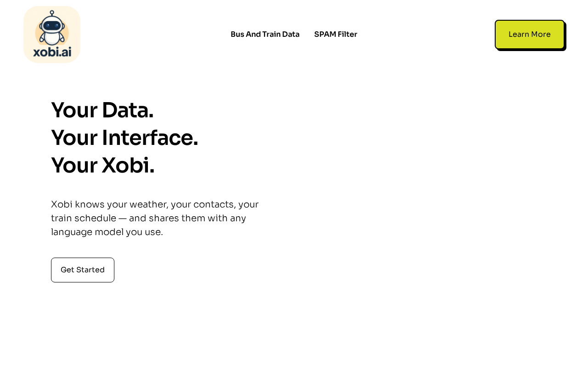Click the "Your Data." headline
The height and width of the screenshot is (368, 588).
point(102,110)
